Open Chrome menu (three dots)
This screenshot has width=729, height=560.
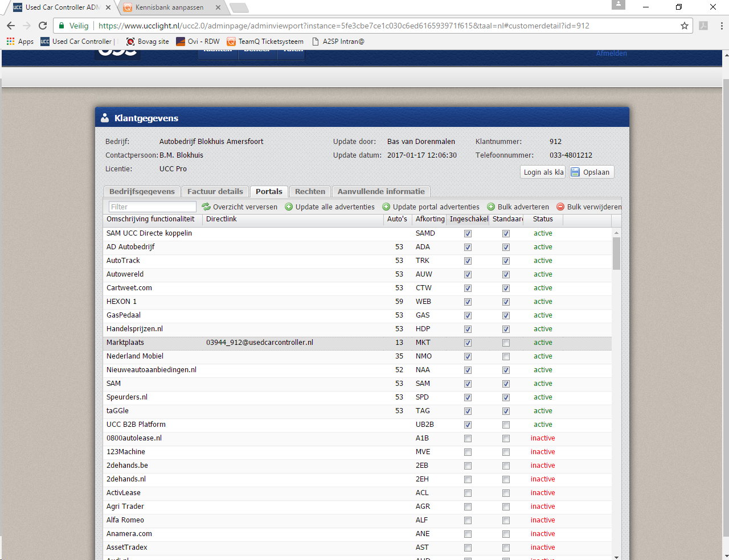(x=722, y=26)
